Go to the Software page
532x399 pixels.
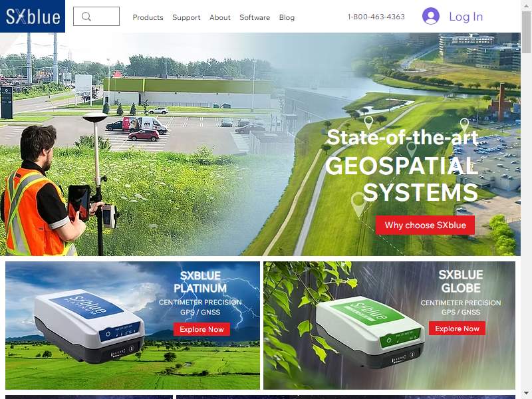tap(255, 17)
